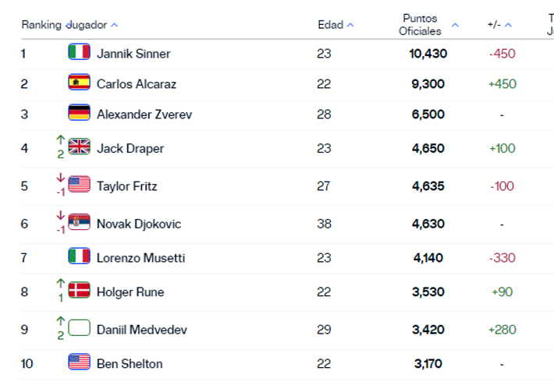
Task: Click the British flag next to Jack Draper
Action: (x=80, y=147)
